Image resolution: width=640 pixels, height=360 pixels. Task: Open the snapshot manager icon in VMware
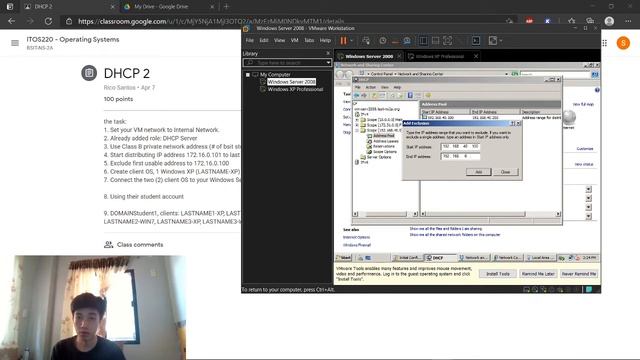pyautogui.click(x=407, y=40)
